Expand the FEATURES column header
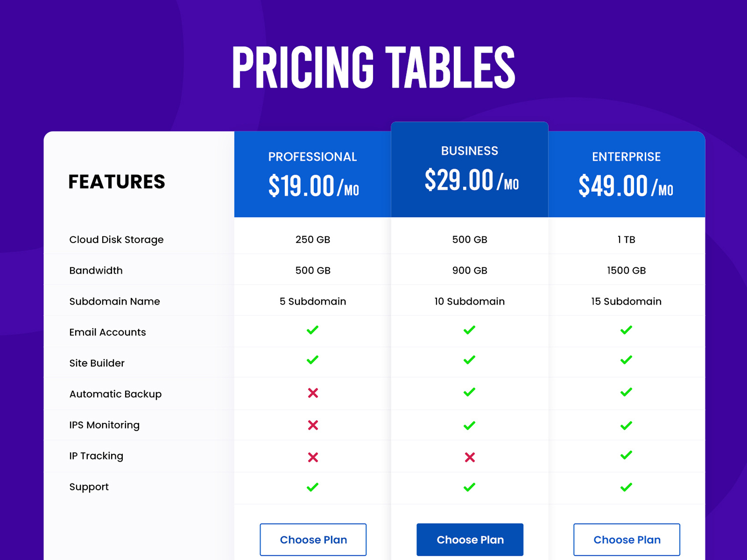Image resolution: width=747 pixels, height=560 pixels. (117, 182)
